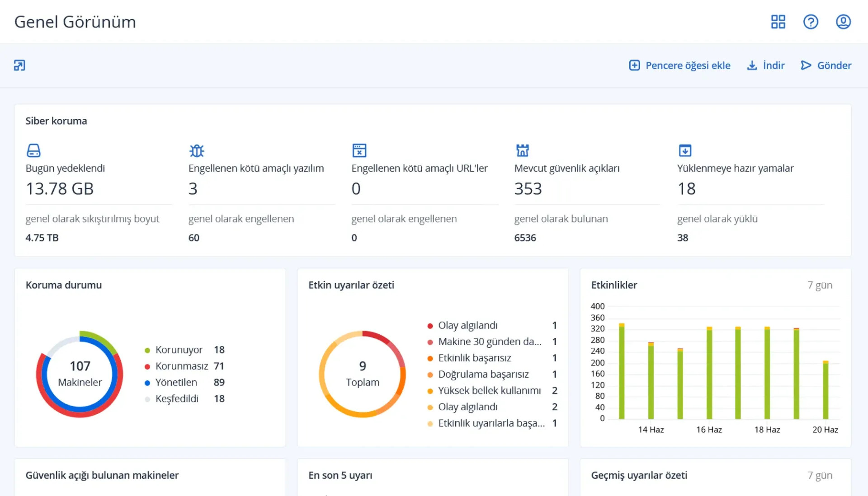The height and width of the screenshot is (496, 868).
Task: Click the backup drive icon above Bugün yedeklendi
Action: tap(33, 150)
